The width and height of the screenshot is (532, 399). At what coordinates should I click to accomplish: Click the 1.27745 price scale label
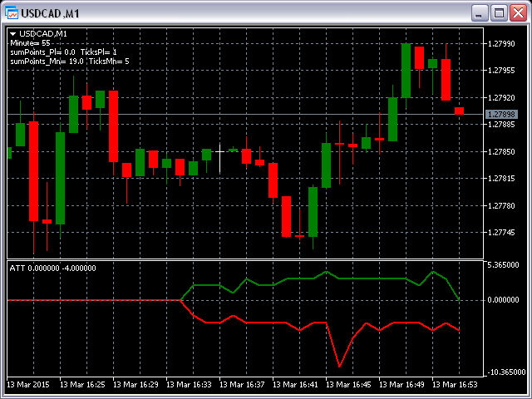[x=504, y=233]
